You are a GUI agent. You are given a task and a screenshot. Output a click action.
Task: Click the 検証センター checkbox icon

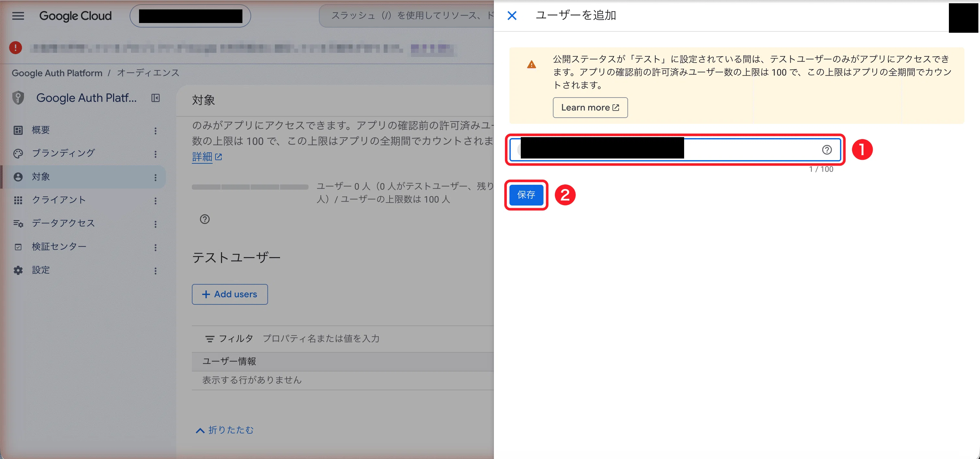(18, 247)
